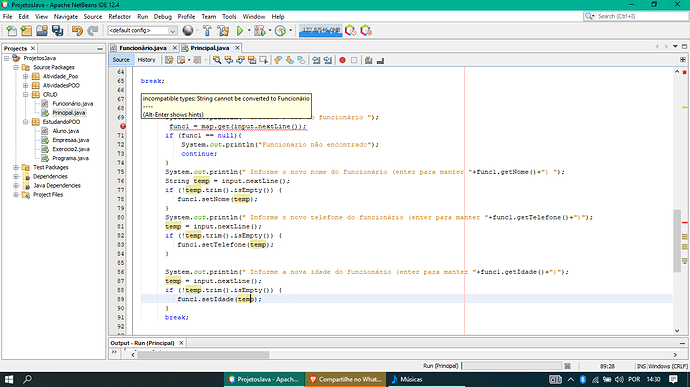
Task: Click the Stop Macro Recording square icon
Action: point(354,60)
